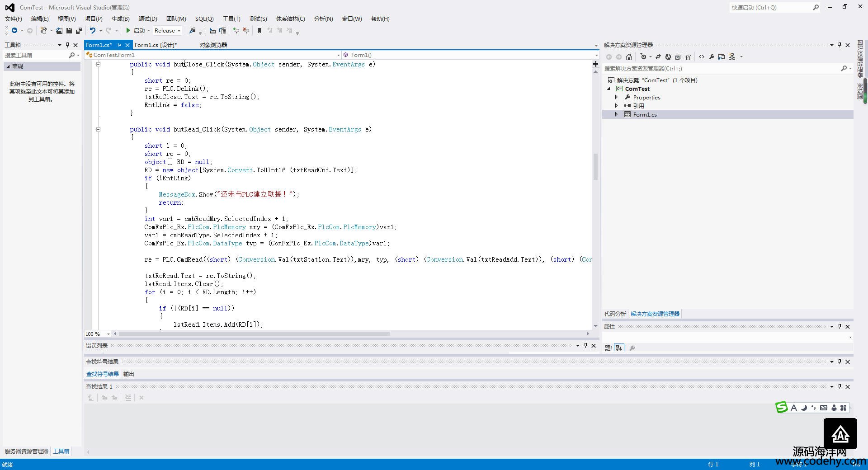Open the 服务器资源管理器 panel tab

[27, 451]
